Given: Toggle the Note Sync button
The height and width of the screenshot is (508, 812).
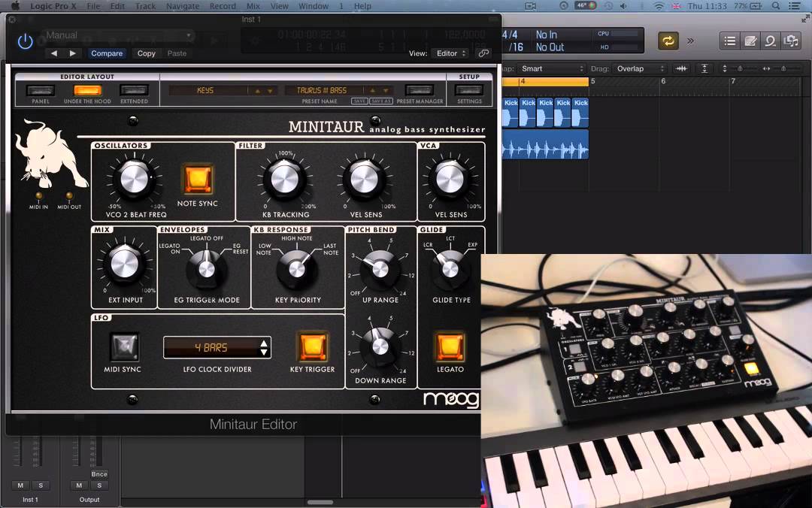Looking at the screenshot, I should tap(198, 179).
